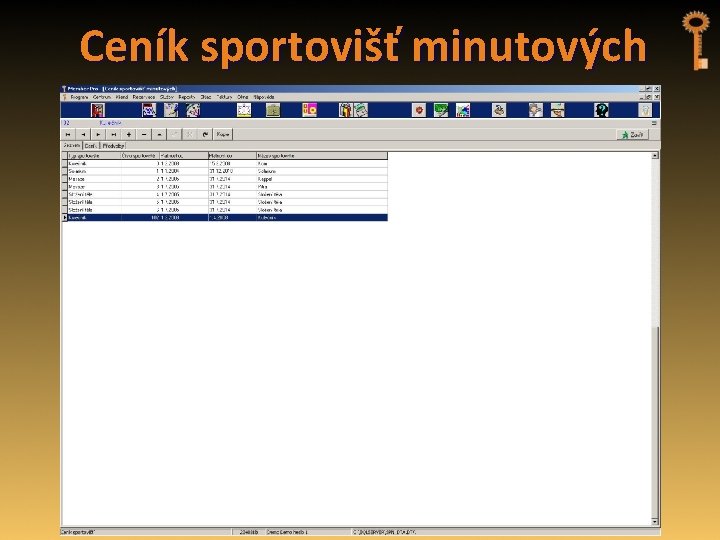The image size is (720, 540).
Task: Open help via head question mark icon
Action: click(601, 110)
